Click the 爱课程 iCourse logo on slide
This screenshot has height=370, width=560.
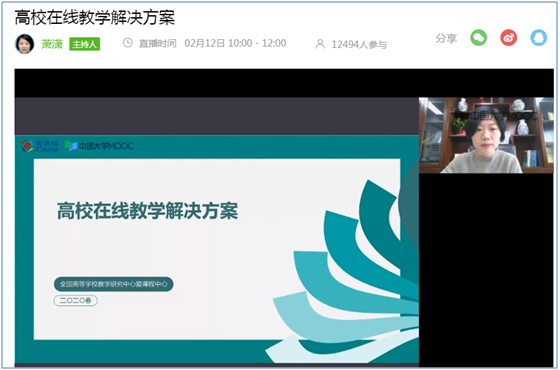coord(40,146)
